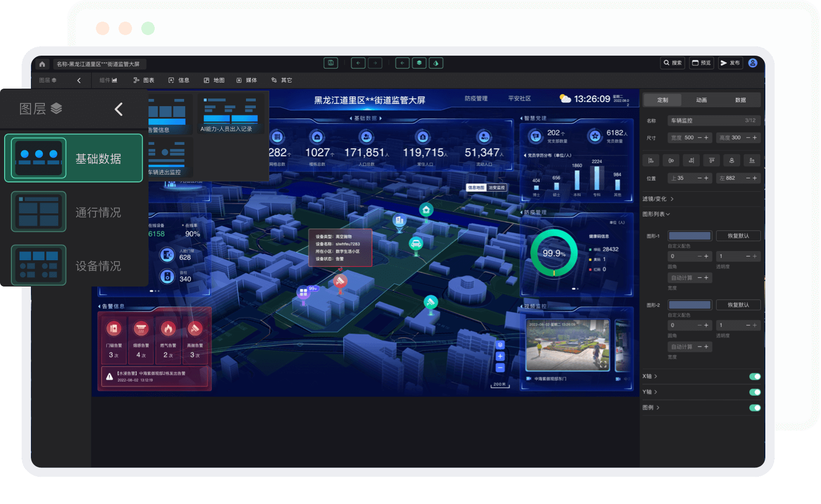Go to the home icon in top bar
The height and width of the screenshot is (504, 821).
[x=42, y=64]
